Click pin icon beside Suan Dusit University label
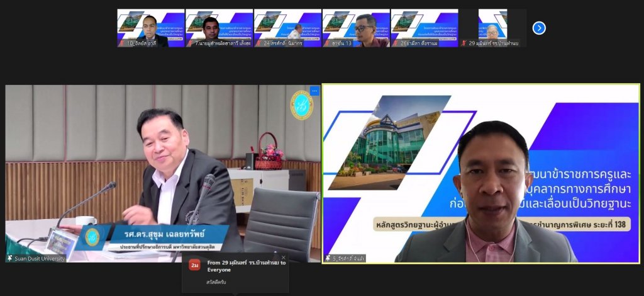Image resolution: width=644 pixels, height=296 pixels. tap(9, 258)
